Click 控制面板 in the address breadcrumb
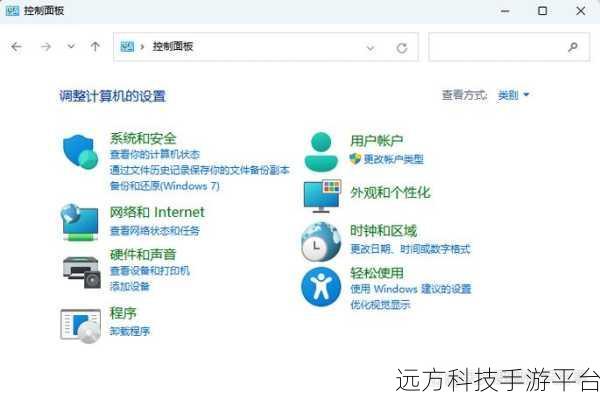The height and width of the screenshot is (399, 600). click(x=173, y=47)
